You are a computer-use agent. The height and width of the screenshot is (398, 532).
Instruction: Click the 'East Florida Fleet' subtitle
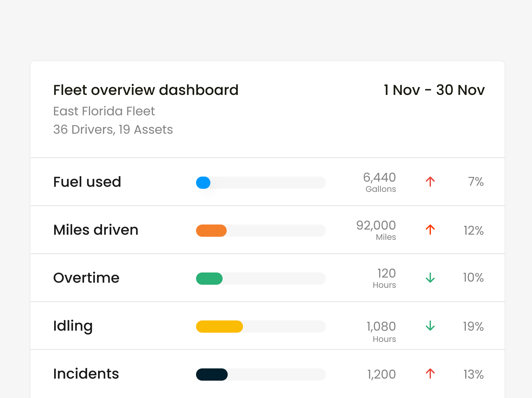click(x=104, y=111)
